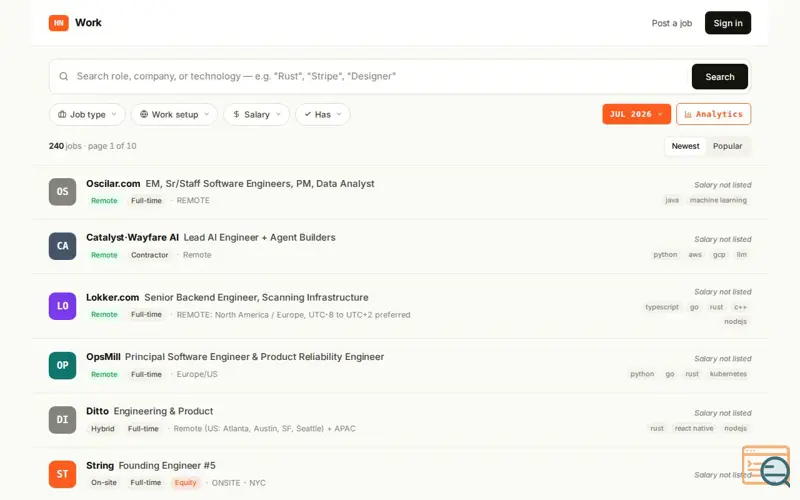
Task: Open the JUL 2026 month dropdown
Action: [636, 114]
